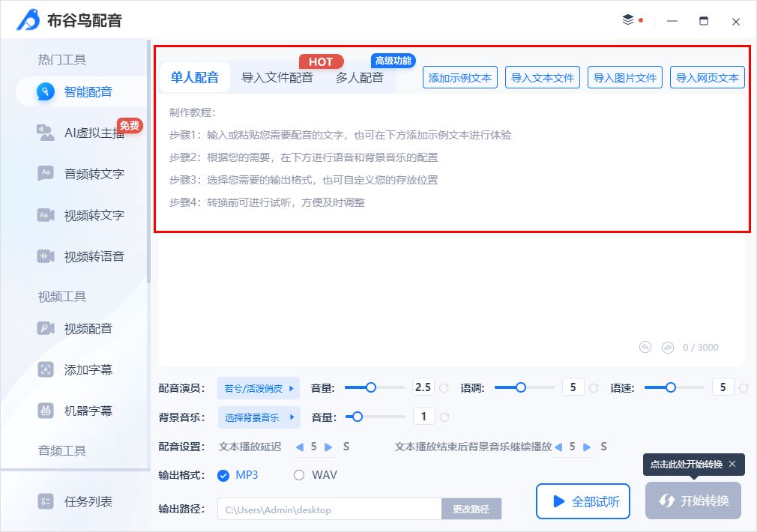Viewport: 757px width, 532px height.
Task: Open the 任务列表 task list
Action: pyautogui.click(x=75, y=501)
